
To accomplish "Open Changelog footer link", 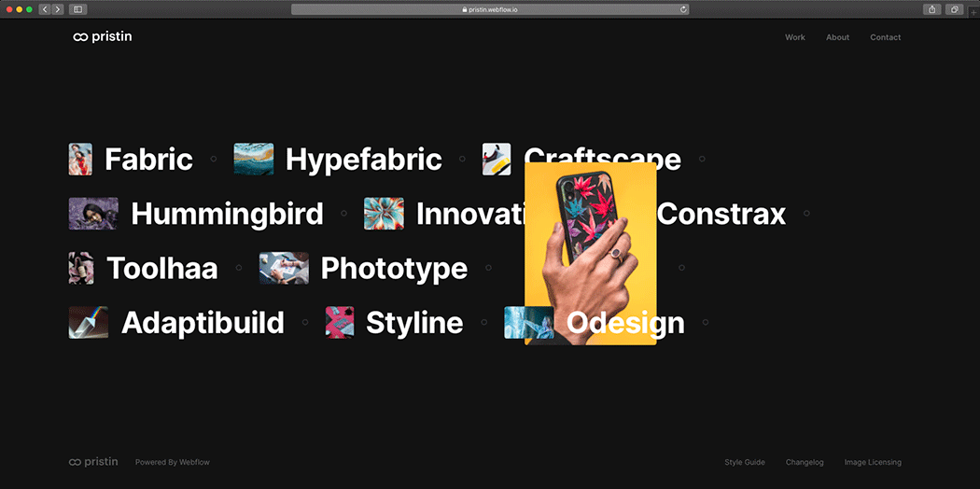I will tap(805, 462).
